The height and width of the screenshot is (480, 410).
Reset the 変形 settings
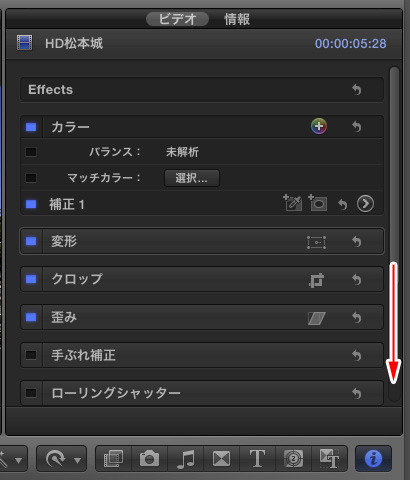(357, 241)
